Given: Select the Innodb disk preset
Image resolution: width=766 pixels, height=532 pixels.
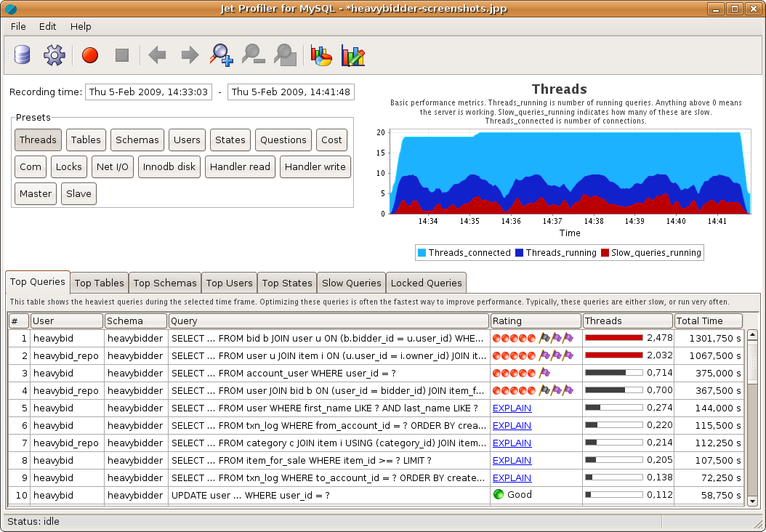Looking at the screenshot, I should (169, 166).
